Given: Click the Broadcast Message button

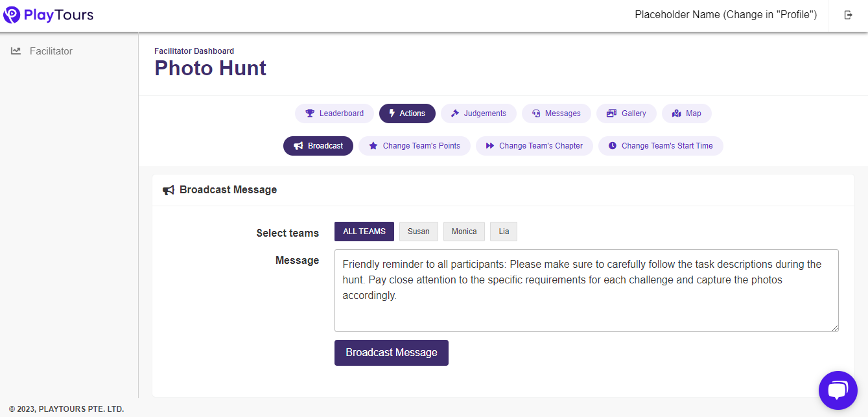Looking at the screenshot, I should 391,352.
